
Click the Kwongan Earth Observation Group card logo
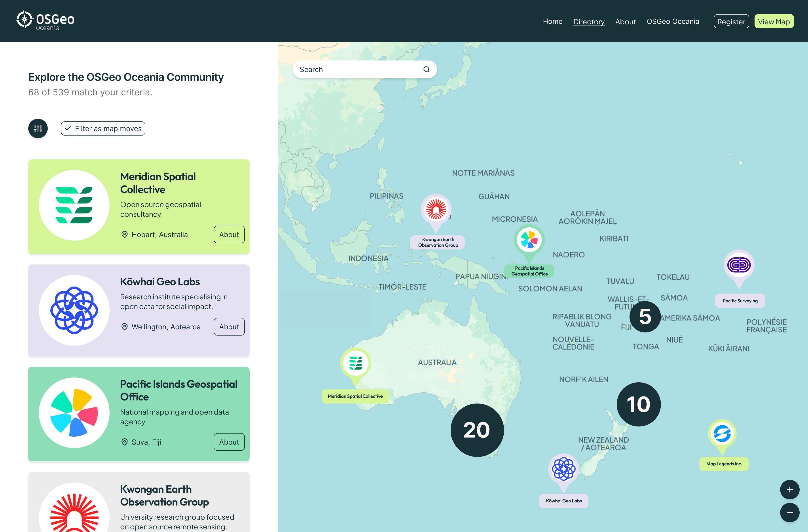pyautogui.click(x=74, y=507)
